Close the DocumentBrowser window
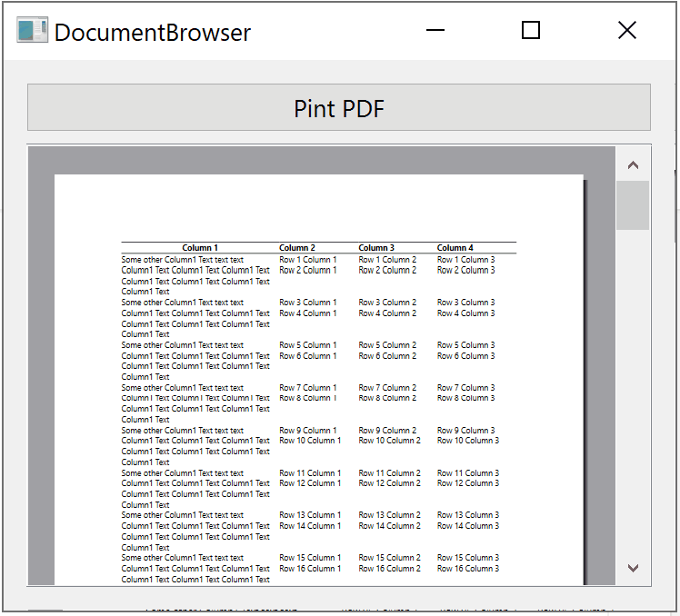 point(626,31)
